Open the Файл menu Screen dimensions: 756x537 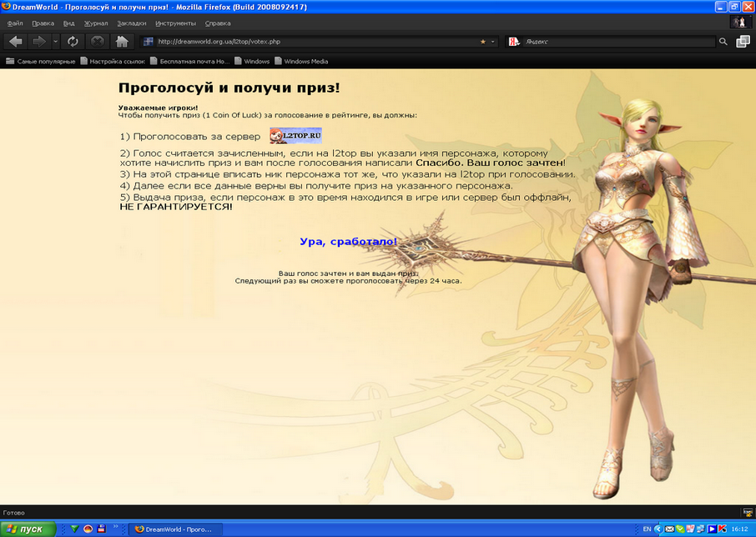coord(15,23)
